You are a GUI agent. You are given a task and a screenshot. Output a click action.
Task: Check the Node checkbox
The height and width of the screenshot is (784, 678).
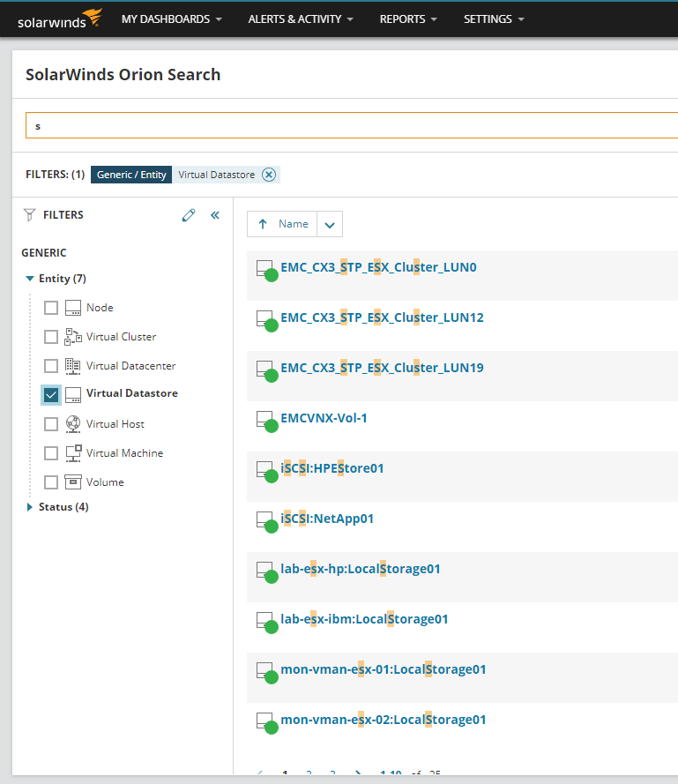(51, 308)
